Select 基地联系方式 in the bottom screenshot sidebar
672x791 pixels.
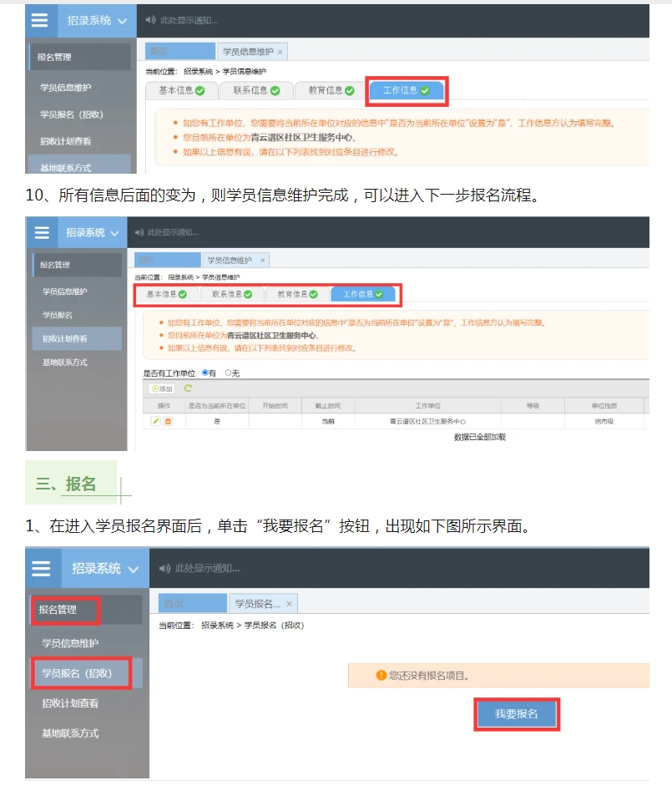(70, 733)
